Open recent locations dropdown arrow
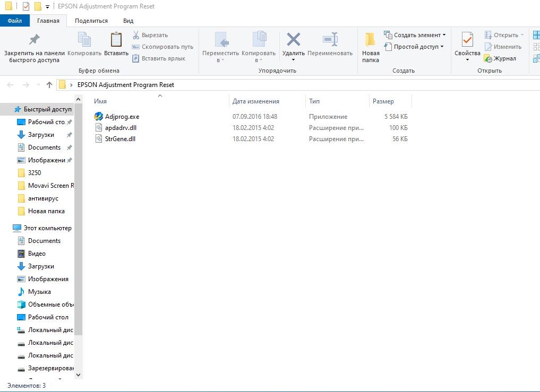 pos(38,85)
